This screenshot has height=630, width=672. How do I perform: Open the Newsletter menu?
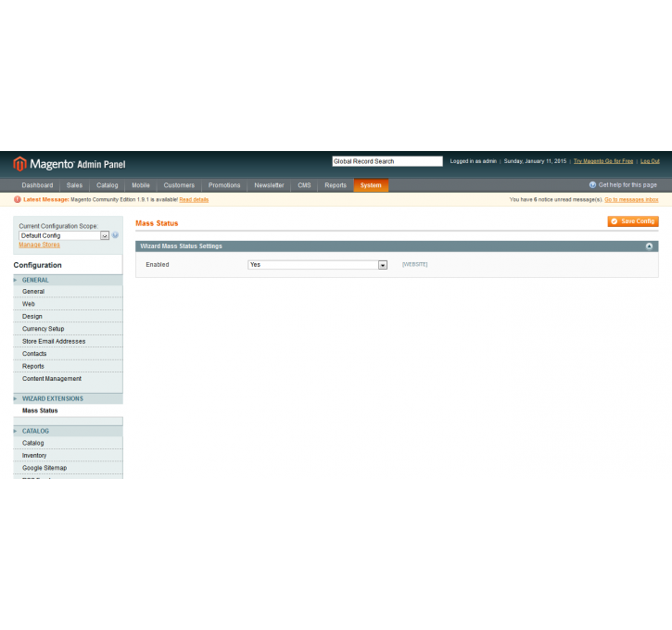tap(269, 185)
